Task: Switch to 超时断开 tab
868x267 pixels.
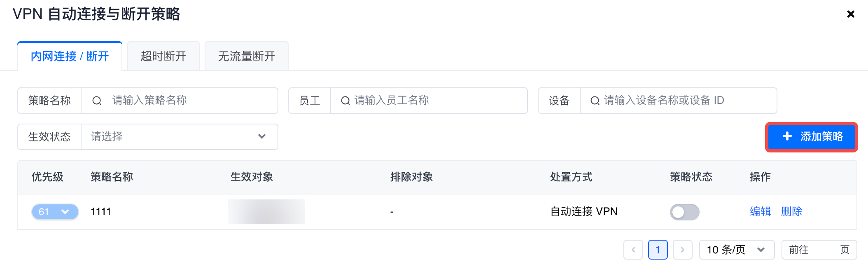Action: click(x=163, y=56)
